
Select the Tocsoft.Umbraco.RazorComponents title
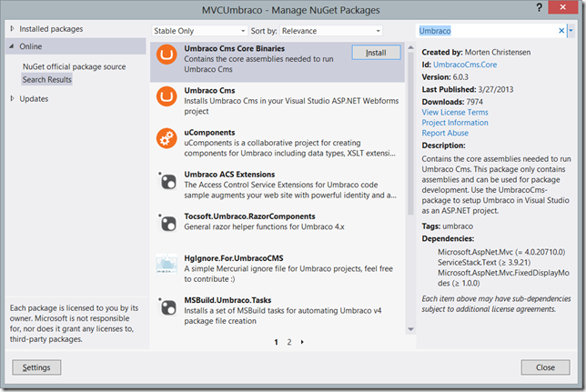coord(249,216)
